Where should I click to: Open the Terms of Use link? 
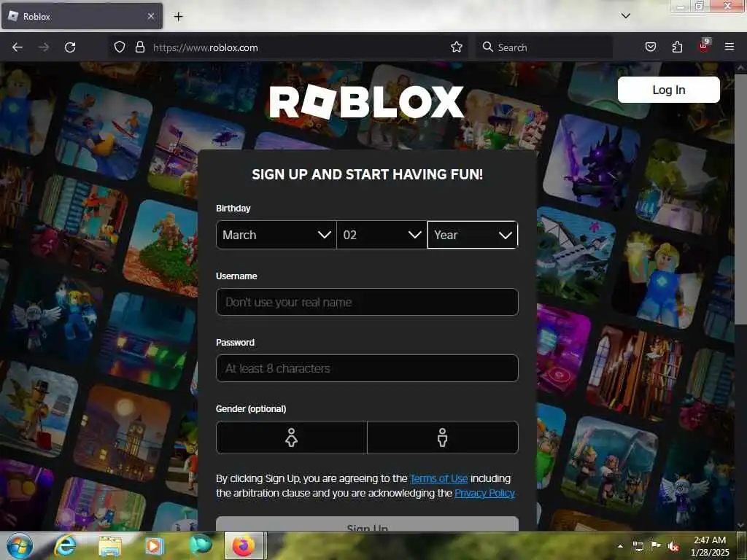(x=438, y=478)
